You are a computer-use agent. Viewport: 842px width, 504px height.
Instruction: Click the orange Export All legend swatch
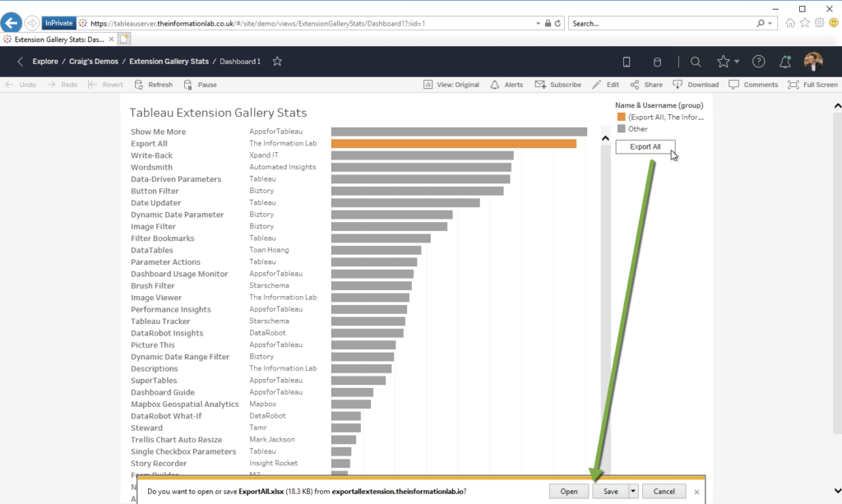tap(622, 117)
